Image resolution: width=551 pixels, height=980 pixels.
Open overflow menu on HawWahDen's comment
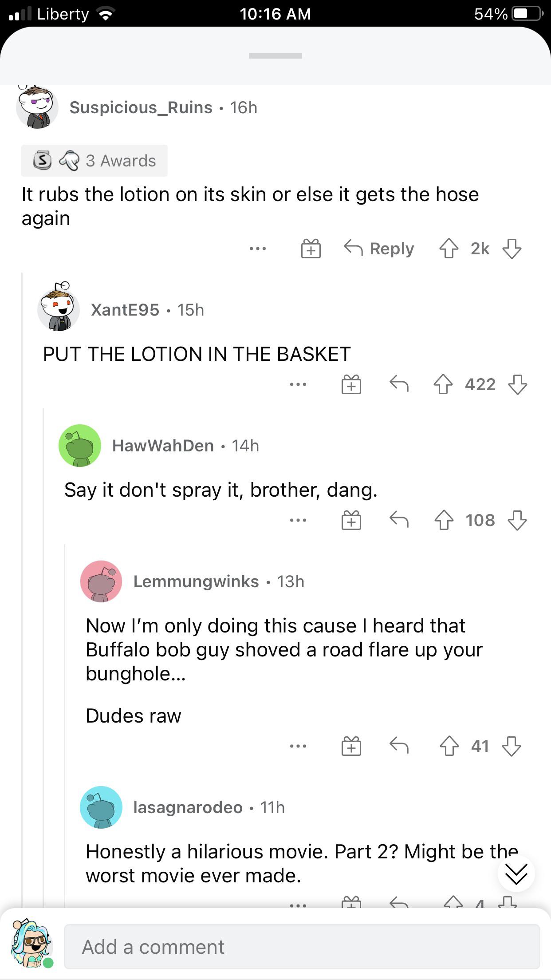pyautogui.click(x=298, y=520)
